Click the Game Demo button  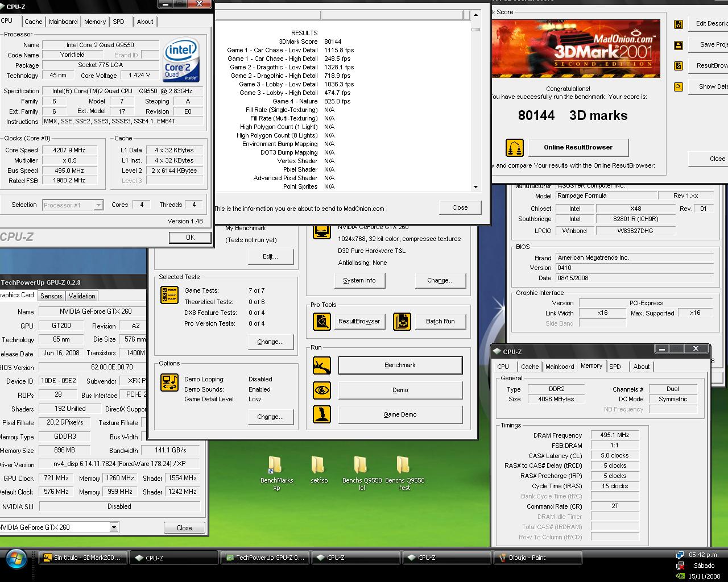400,414
